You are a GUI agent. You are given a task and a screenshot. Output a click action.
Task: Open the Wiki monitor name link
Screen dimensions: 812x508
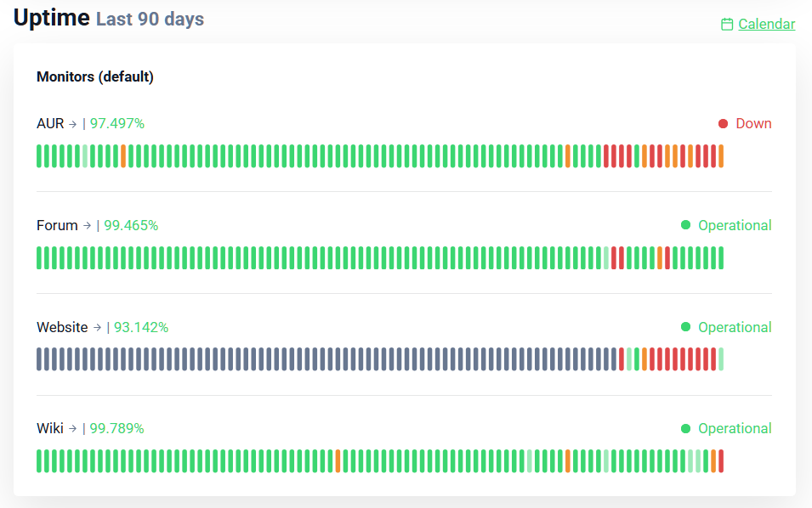click(50, 429)
